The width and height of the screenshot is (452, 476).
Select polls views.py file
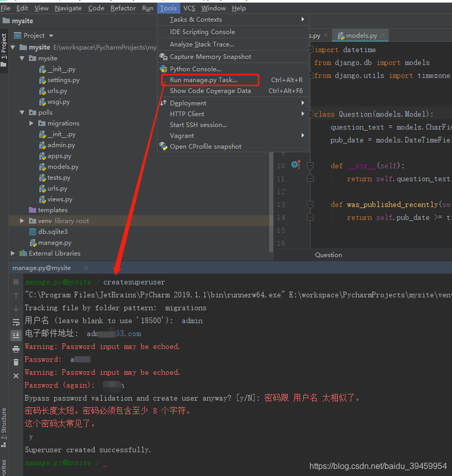[x=60, y=199]
